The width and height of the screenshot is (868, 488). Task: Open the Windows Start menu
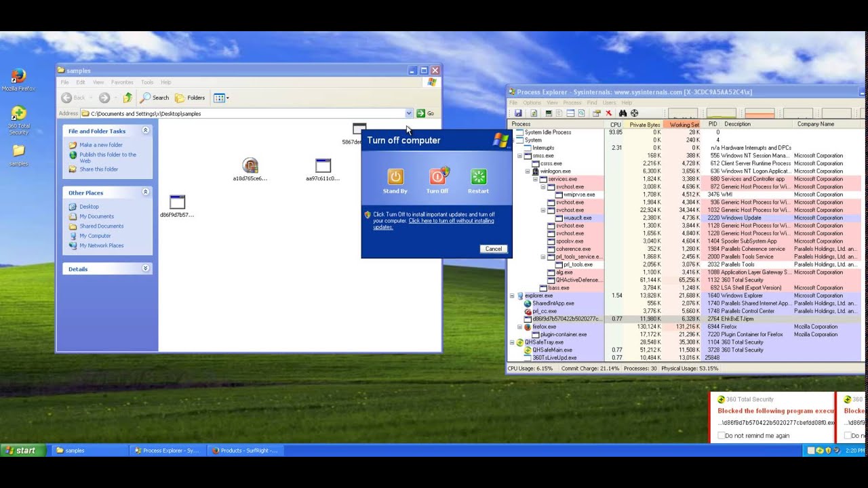point(23,450)
